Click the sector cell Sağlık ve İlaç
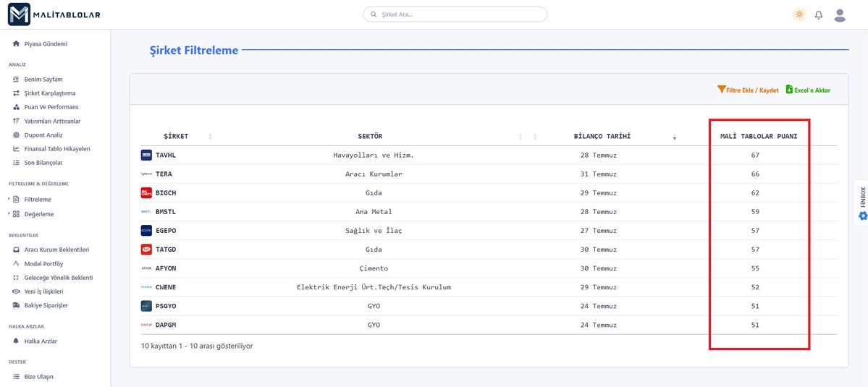The width and height of the screenshot is (868, 387). [x=374, y=231]
